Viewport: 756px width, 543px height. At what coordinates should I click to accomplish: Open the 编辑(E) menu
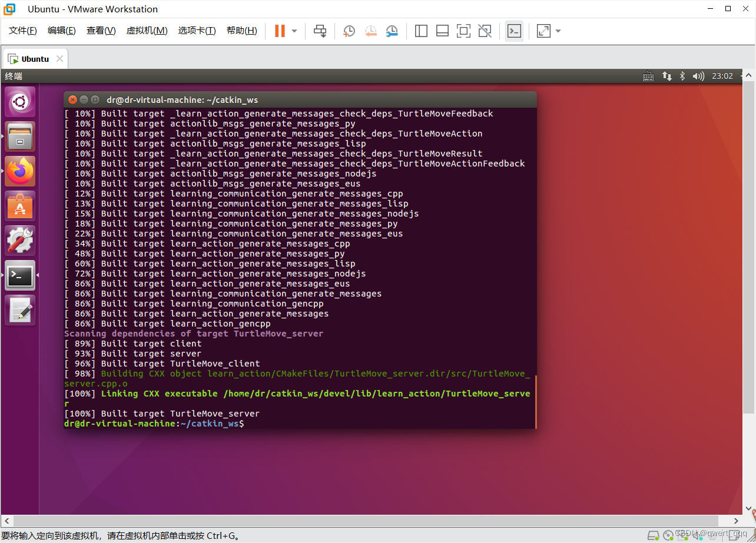pyautogui.click(x=61, y=31)
